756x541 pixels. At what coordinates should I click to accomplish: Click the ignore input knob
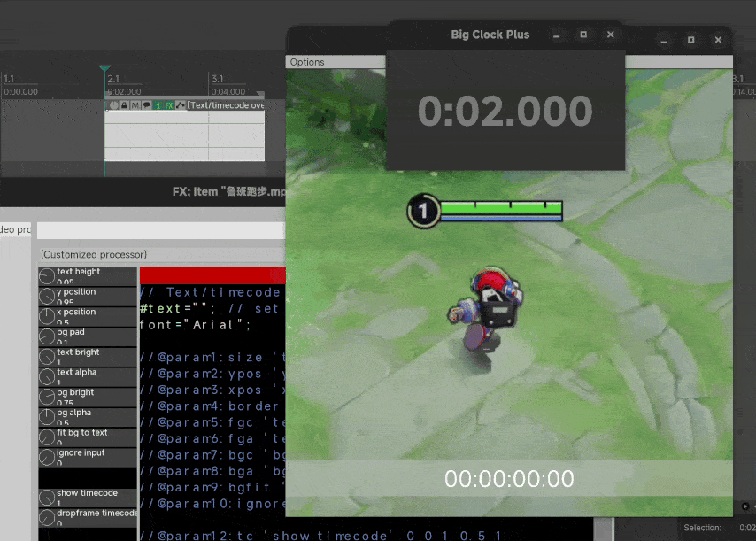pos(47,458)
